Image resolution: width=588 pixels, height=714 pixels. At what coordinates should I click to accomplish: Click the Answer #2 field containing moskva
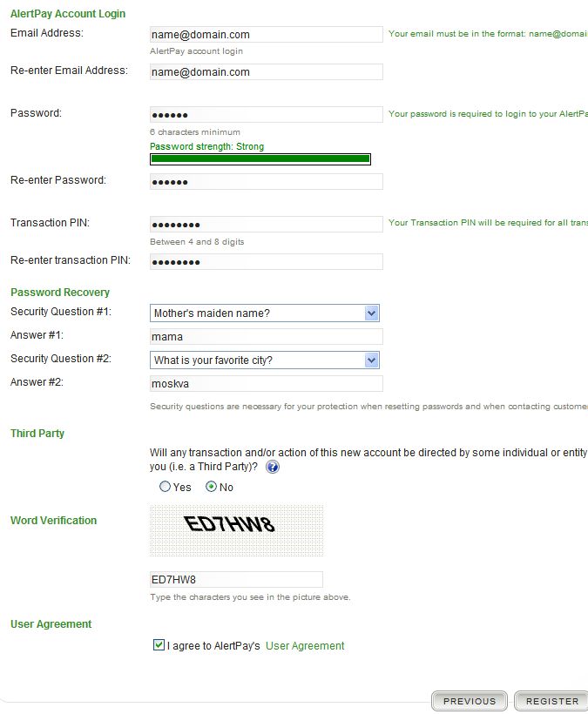266,383
